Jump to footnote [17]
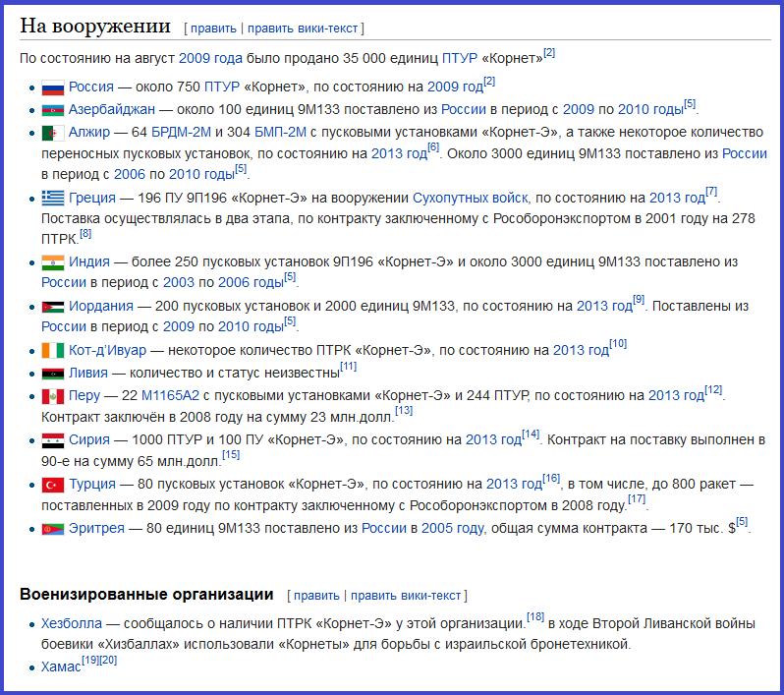Screen dimensions: 784x695 [x=637, y=498]
